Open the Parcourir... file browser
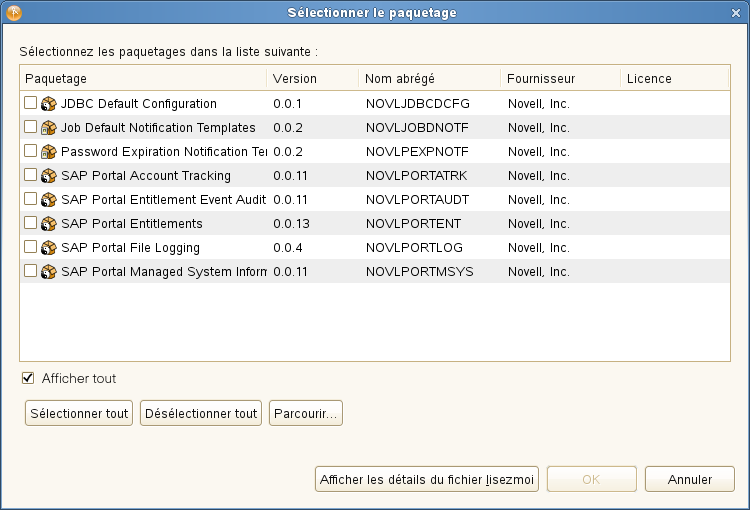The width and height of the screenshot is (750, 510). tap(306, 413)
